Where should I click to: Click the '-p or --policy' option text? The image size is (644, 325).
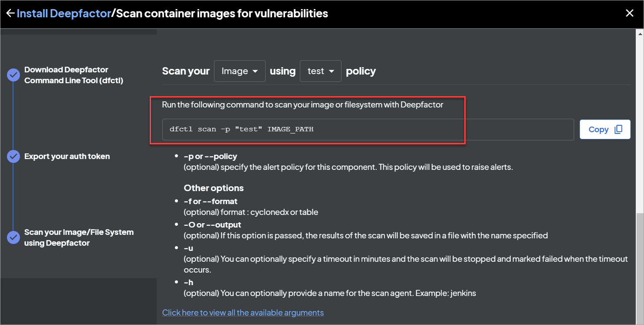[x=210, y=156]
